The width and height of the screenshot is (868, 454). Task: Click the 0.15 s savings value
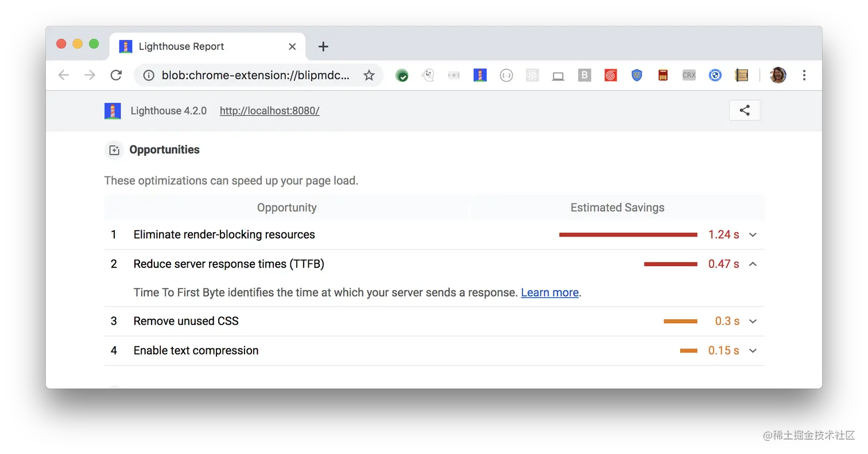click(723, 351)
